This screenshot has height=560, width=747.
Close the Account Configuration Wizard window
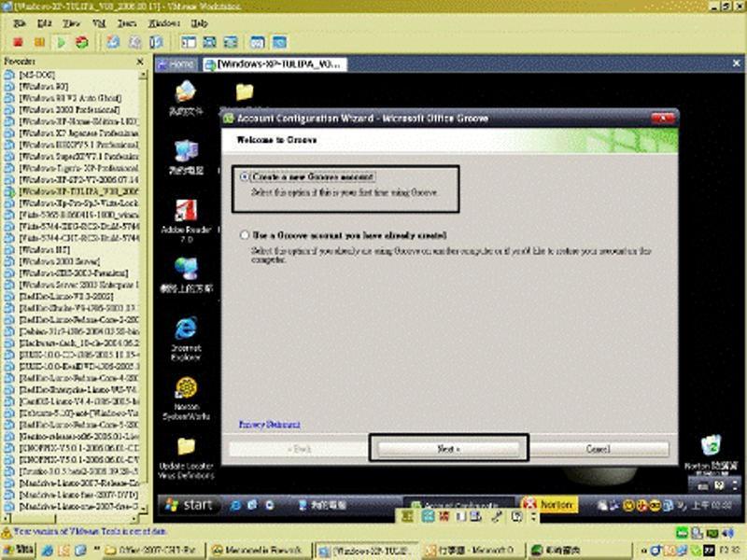pos(663,119)
